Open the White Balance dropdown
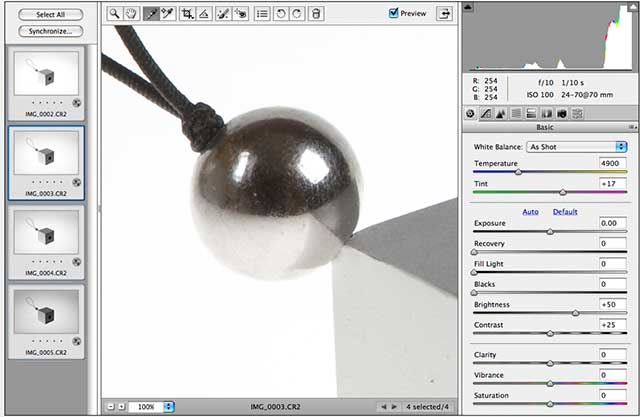 [x=577, y=147]
